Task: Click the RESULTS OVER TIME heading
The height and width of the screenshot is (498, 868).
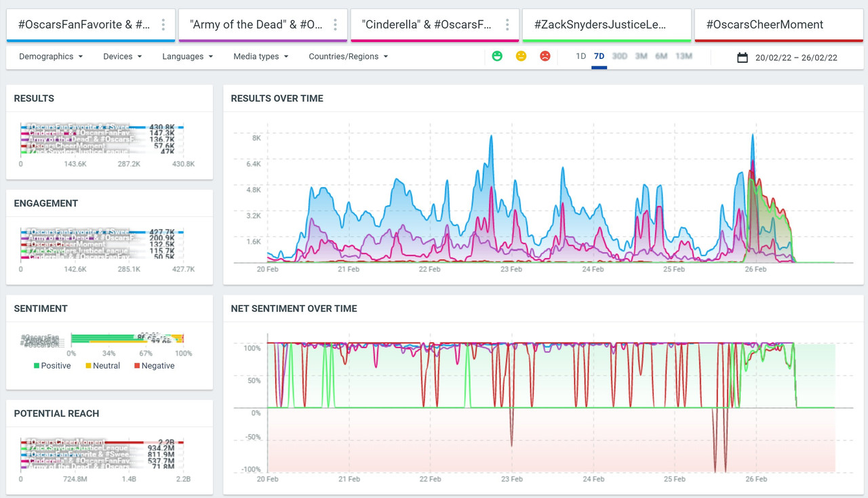Action: tap(277, 98)
